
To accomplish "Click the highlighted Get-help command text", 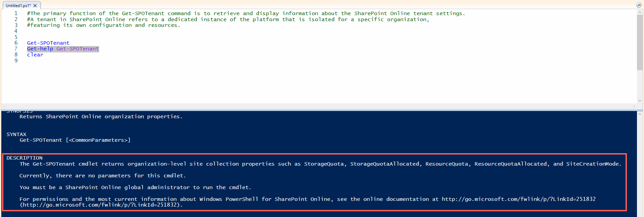I will [x=40, y=49].
